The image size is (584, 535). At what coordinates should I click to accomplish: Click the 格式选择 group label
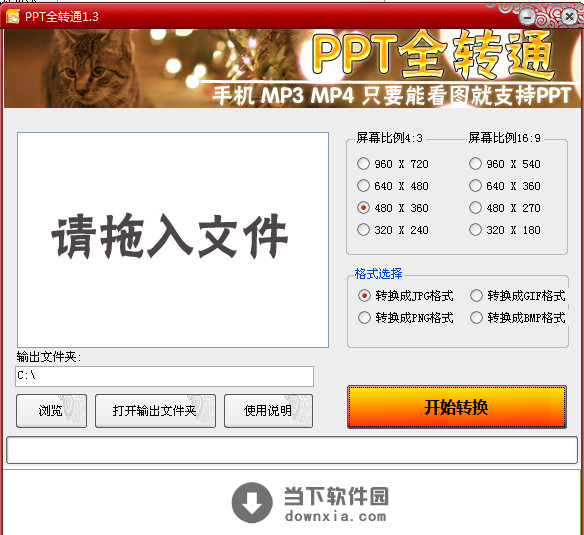pos(378,273)
